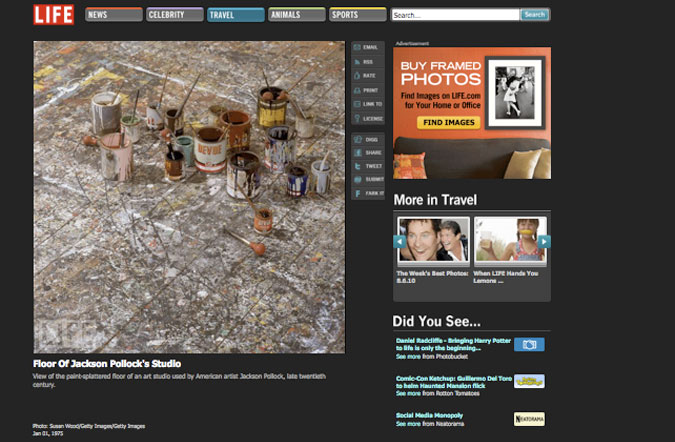Screen dimensions: 675x442
Task: Click the Submit icon
Action: tap(357, 179)
